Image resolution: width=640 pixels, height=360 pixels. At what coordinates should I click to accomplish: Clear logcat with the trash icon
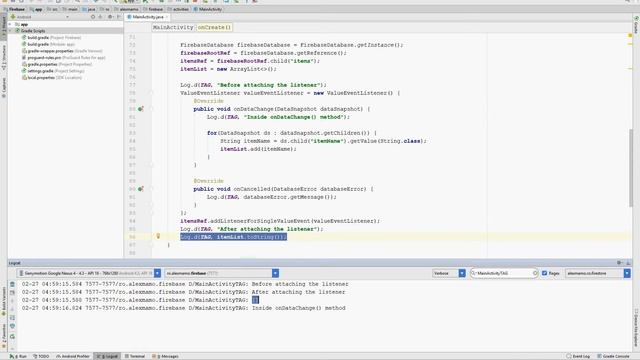[12, 284]
